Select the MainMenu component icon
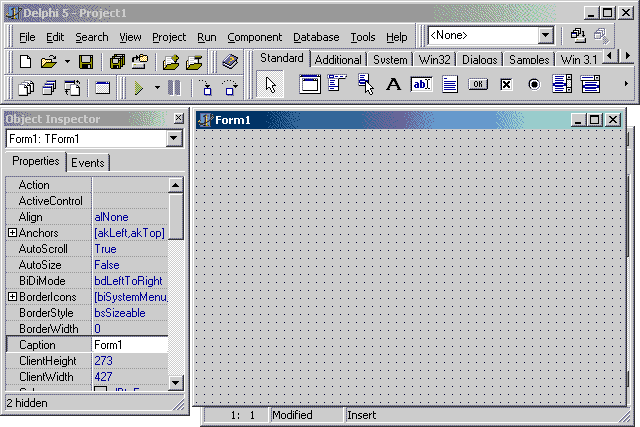This screenshot has width=640, height=427. [x=337, y=83]
